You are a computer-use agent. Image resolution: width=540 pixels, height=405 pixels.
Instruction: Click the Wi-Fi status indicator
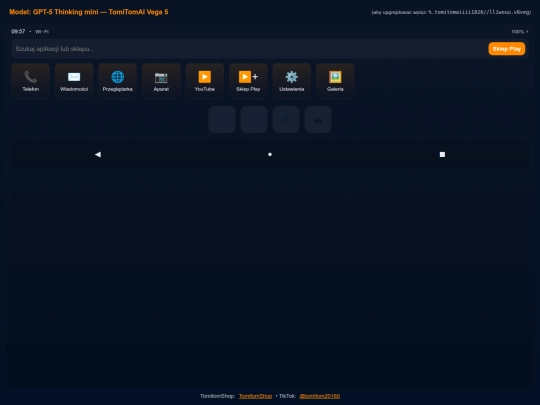tap(42, 32)
